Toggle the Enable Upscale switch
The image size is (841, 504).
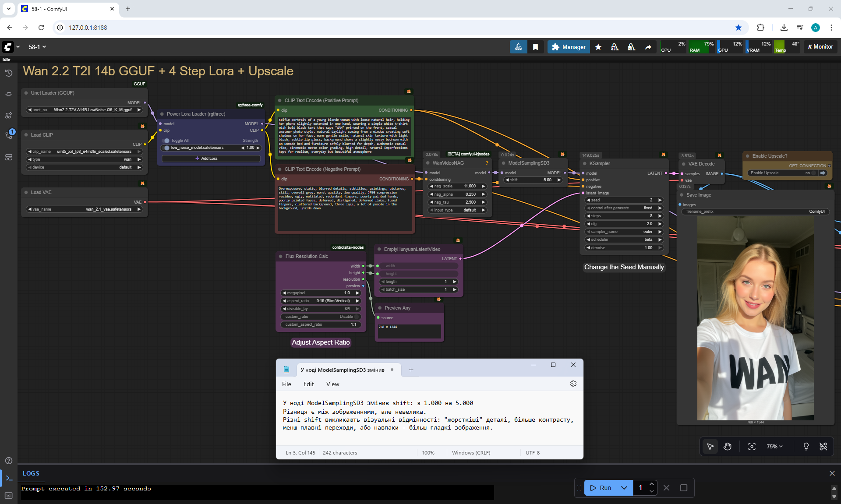814,173
